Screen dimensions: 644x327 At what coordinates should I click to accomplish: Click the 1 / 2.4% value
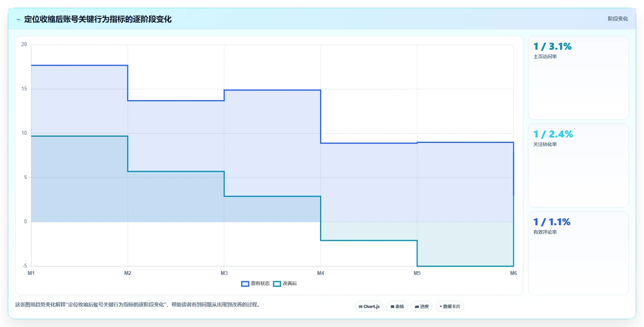click(x=553, y=134)
